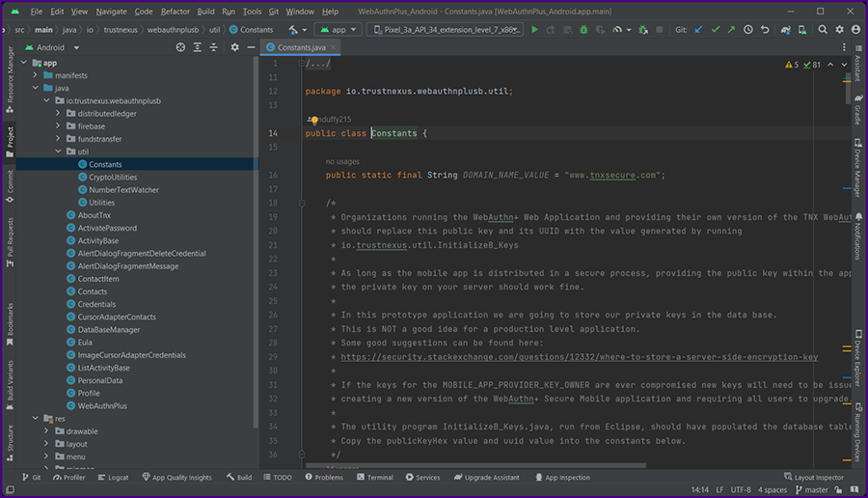The height and width of the screenshot is (498, 868).
Task: Click the Git update project arrow
Action: pos(699,30)
